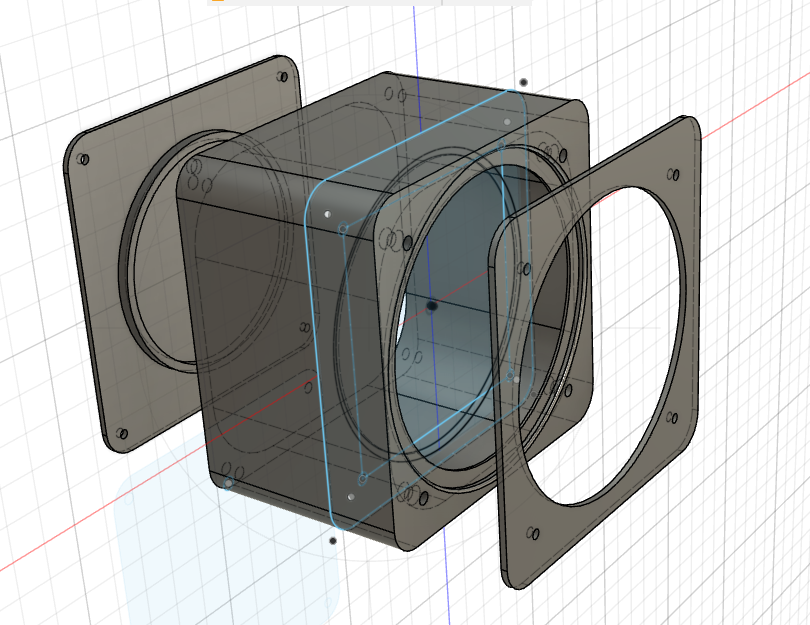810x625 pixels.
Task: Click the orange marker at the top edge
Action: pyautogui.click(x=219, y=3)
